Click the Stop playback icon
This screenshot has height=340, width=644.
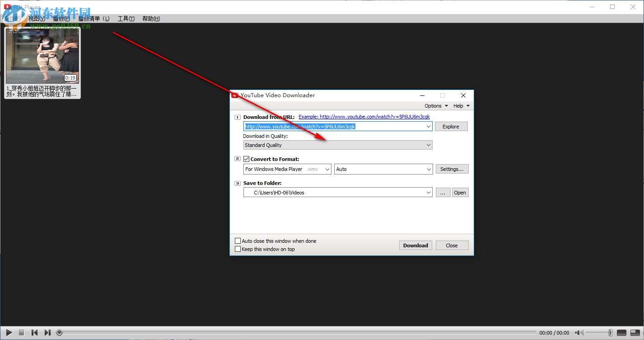tap(21, 332)
